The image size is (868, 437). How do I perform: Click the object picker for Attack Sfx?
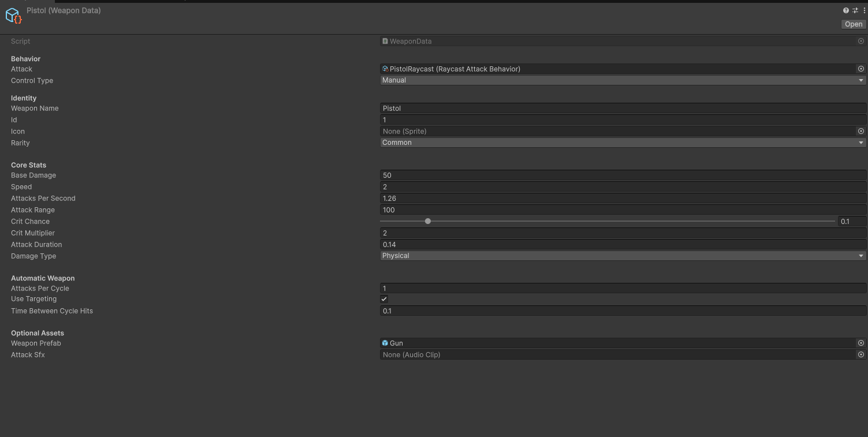pyautogui.click(x=861, y=354)
